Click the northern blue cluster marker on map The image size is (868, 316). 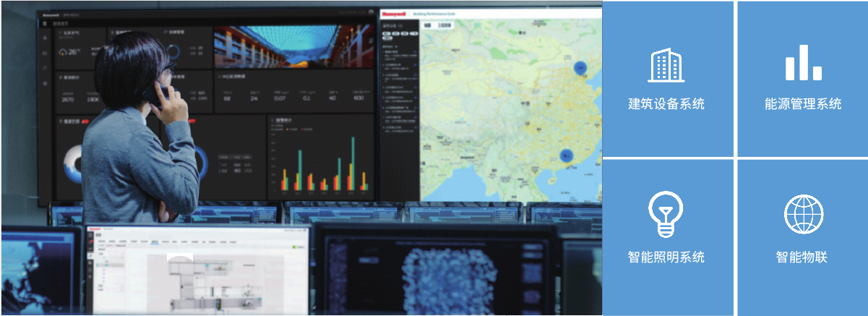tap(580, 67)
